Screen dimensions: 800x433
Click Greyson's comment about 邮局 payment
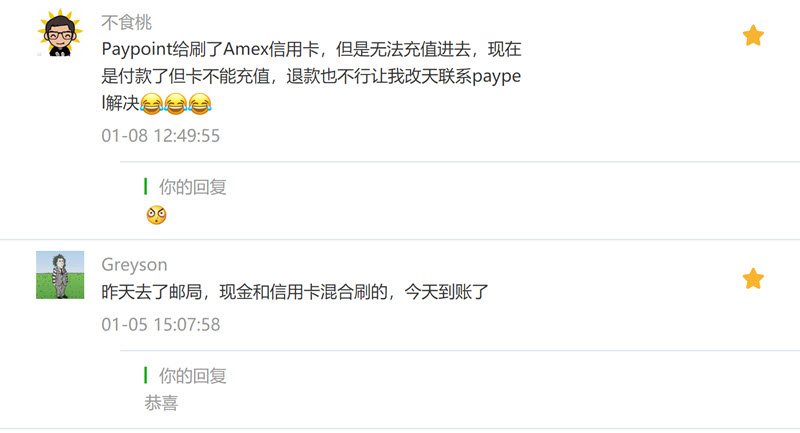coord(295,292)
